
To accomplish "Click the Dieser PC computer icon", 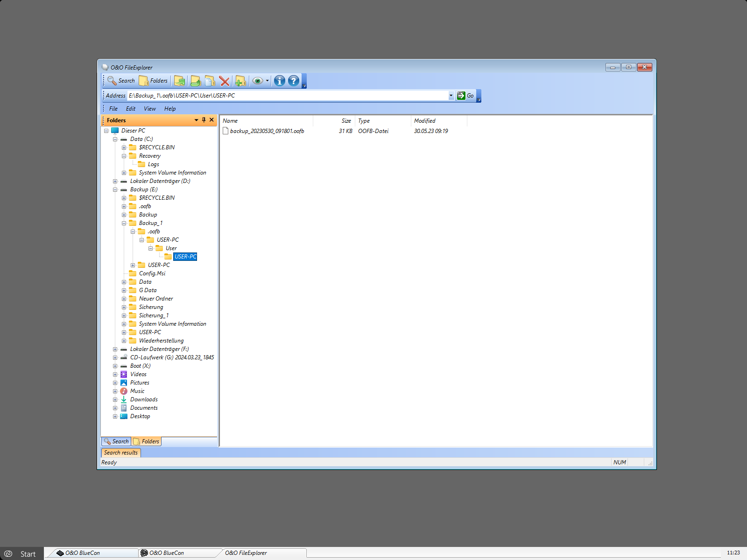I will [115, 131].
